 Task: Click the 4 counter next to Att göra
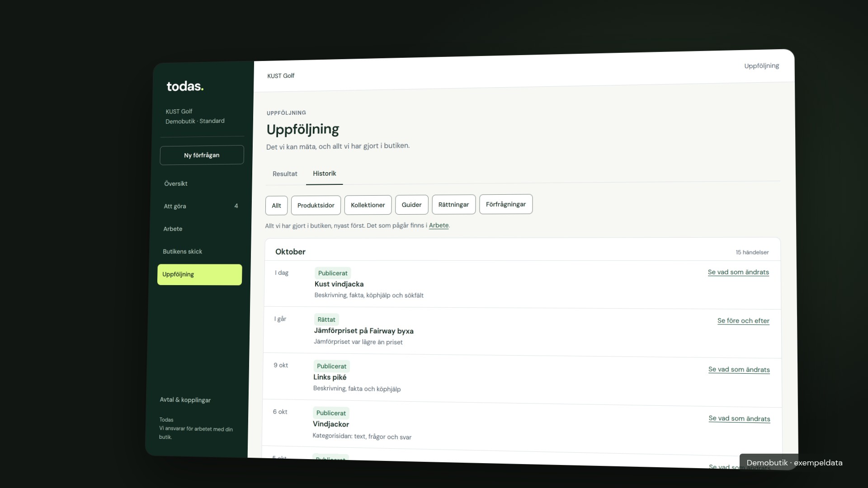click(x=236, y=206)
